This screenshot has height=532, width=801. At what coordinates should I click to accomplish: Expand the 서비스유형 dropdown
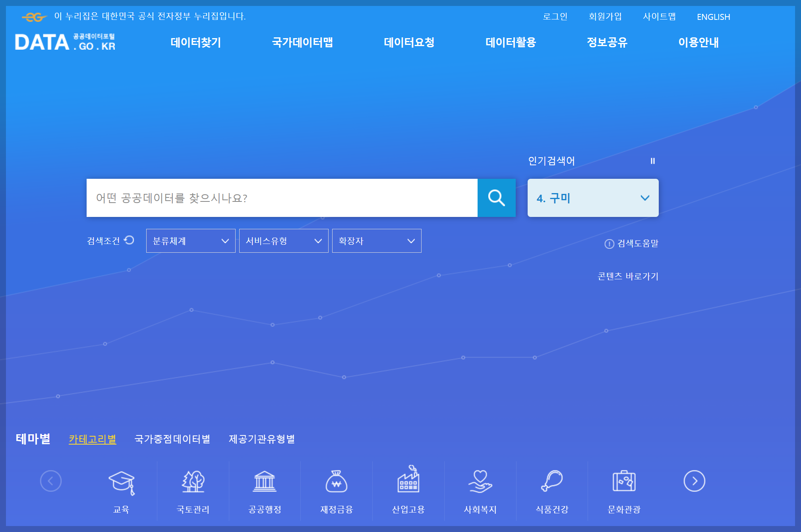click(284, 241)
